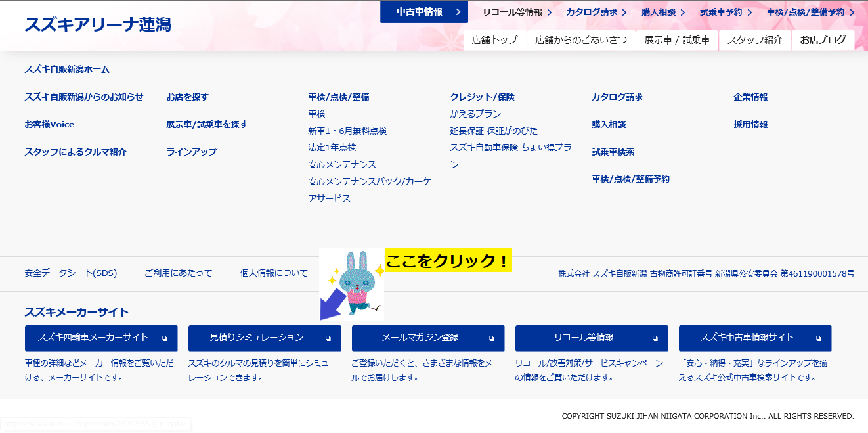The width and height of the screenshot is (868, 433).
Task: Select the お店ブログ tab
Action: (823, 40)
